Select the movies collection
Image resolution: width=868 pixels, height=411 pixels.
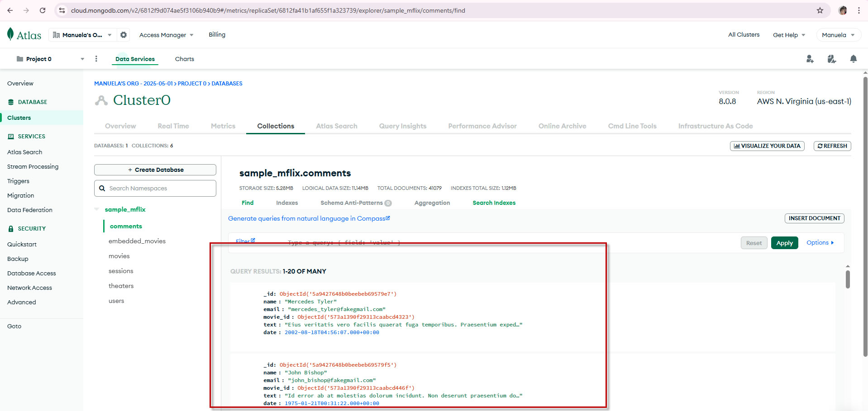tap(119, 256)
